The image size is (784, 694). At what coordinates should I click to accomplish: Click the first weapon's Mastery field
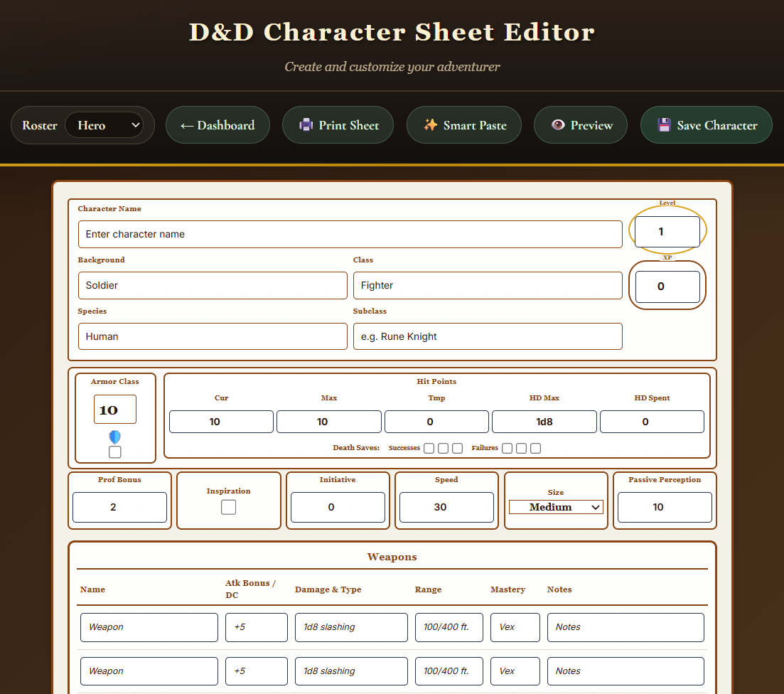click(515, 627)
